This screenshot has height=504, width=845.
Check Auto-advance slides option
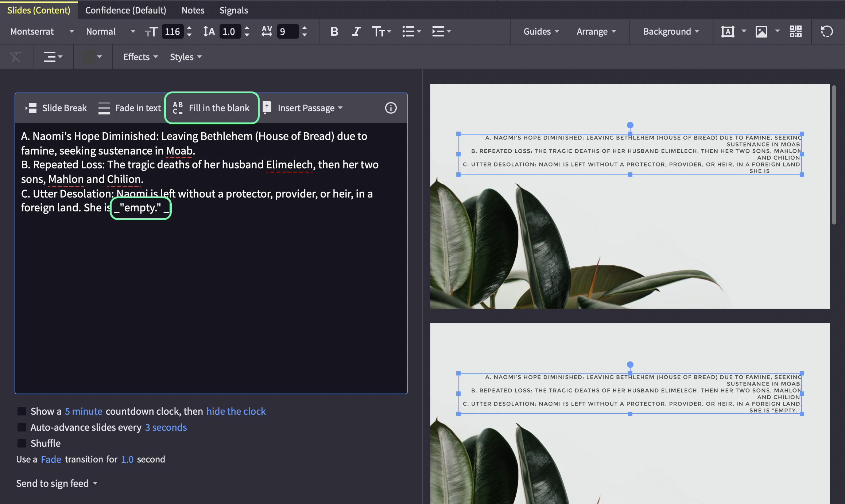(x=22, y=427)
